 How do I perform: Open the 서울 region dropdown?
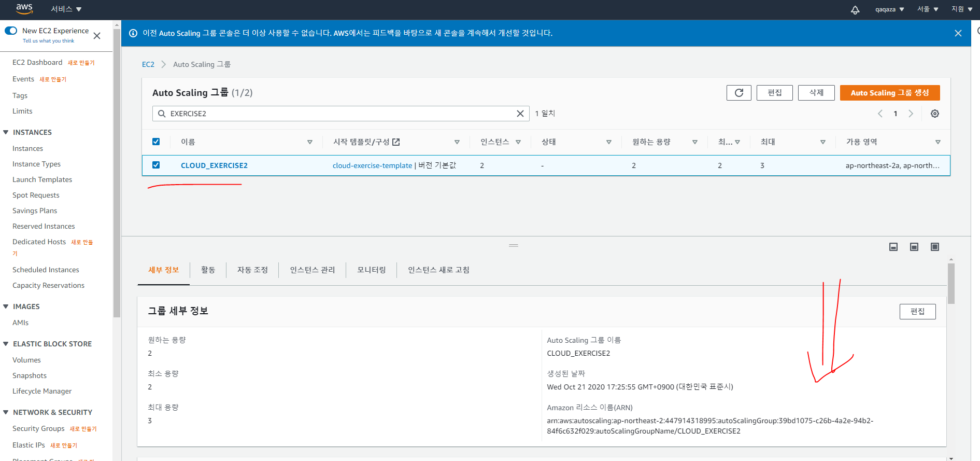coord(927,9)
